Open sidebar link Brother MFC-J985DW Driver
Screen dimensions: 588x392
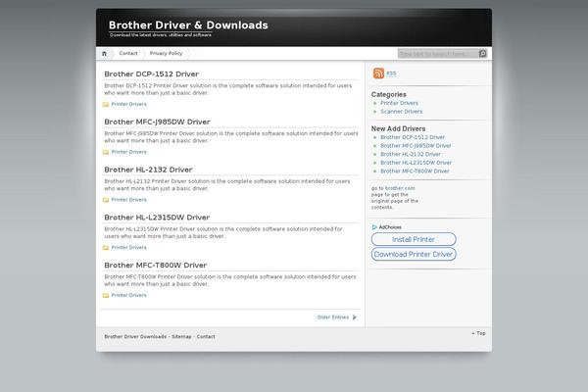tap(416, 146)
